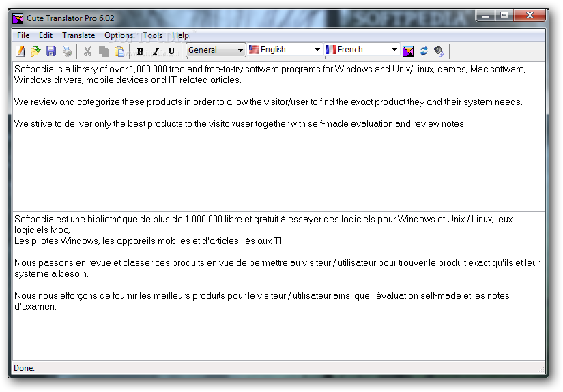
Task: Open the Edit menu
Action: tap(46, 35)
